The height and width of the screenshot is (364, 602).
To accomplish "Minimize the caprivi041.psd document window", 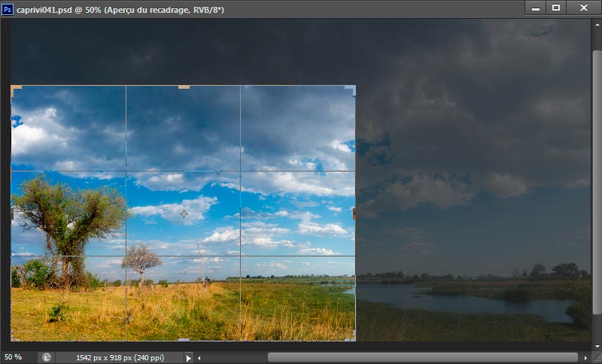I will coord(536,8).
